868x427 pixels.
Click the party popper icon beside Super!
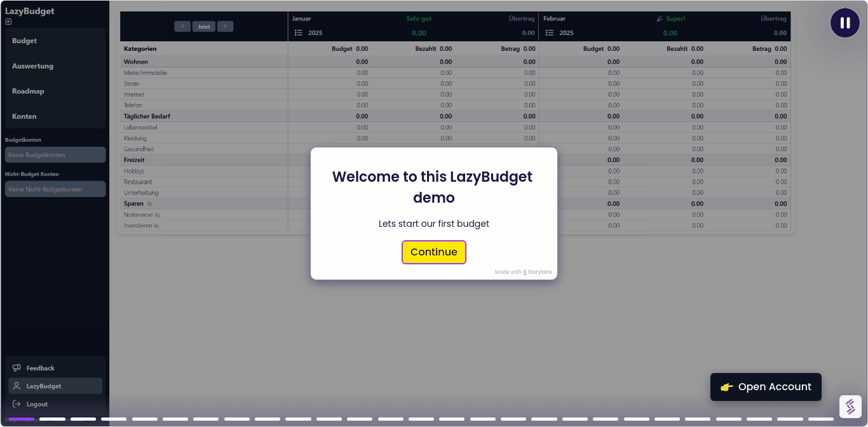point(660,19)
